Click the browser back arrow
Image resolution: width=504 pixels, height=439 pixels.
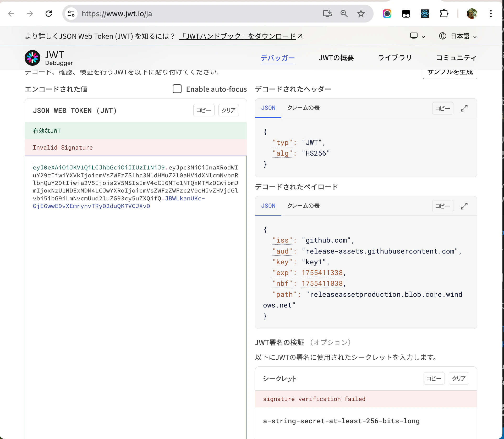[x=11, y=14]
